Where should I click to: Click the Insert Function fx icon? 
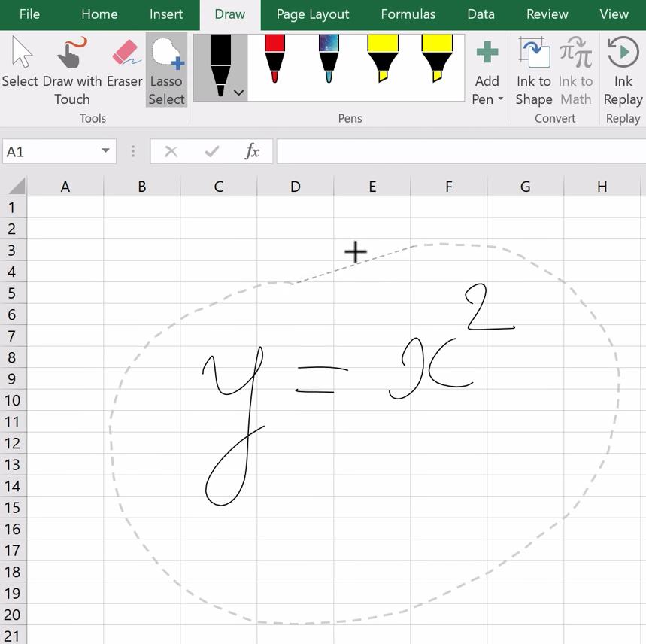tap(252, 151)
